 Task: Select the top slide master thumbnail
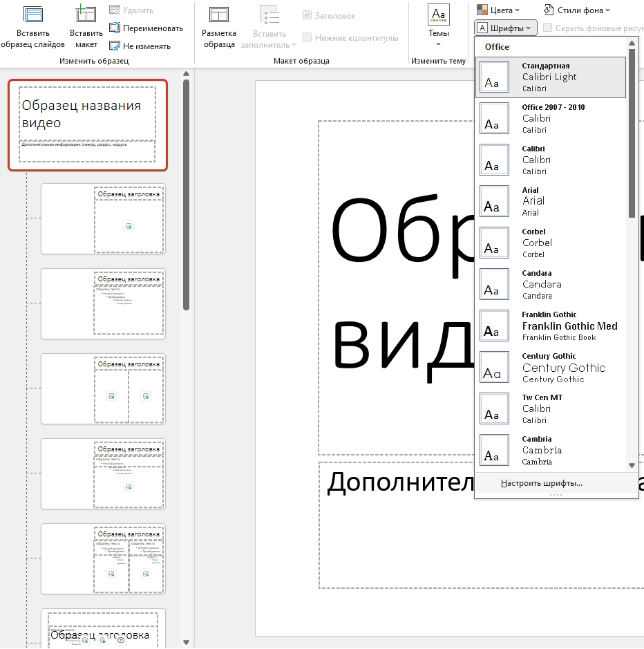point(88,125)
